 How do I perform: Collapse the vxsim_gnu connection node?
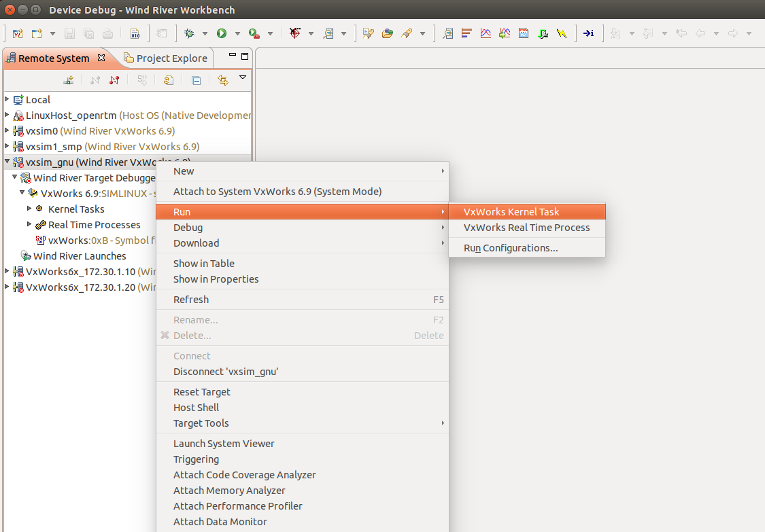coord(7,161)
